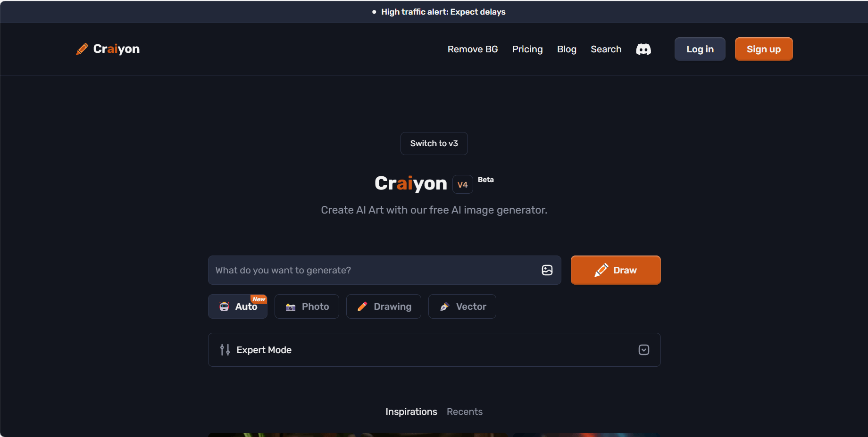
Task: Click the Craiyon pencil logo icon
Action: [x=82, y=49]
